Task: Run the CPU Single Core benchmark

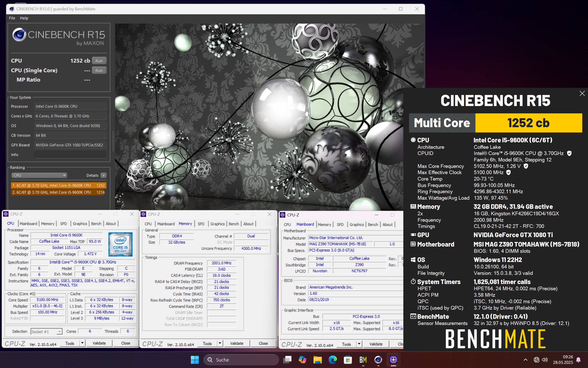Action: tap(99, 70)
